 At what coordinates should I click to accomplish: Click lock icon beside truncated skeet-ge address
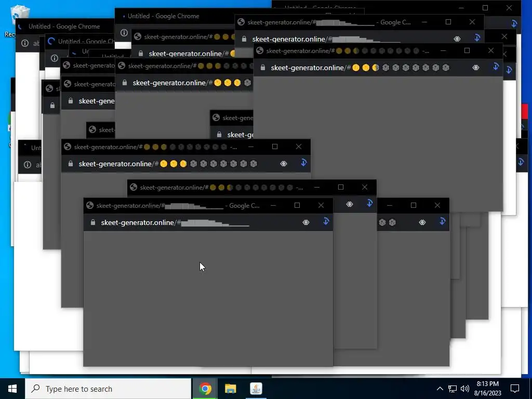click(x=219, y=135)
